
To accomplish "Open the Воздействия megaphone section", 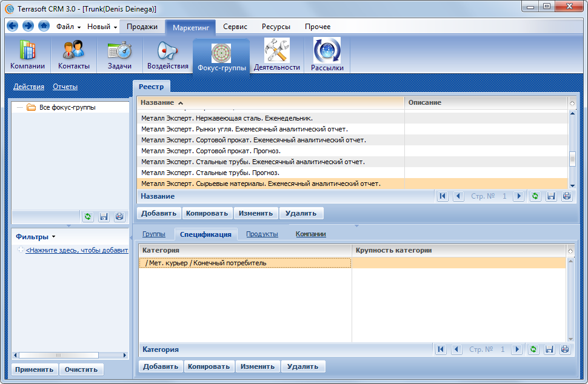I will (x=168, y=55).
